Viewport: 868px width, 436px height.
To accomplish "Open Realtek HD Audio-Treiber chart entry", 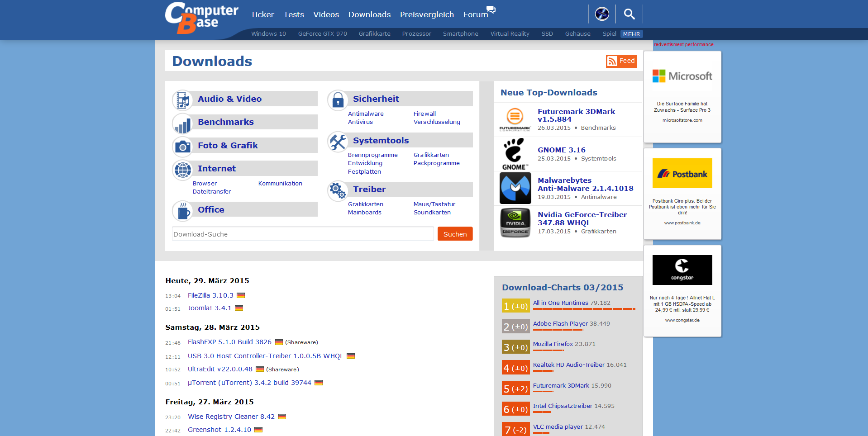I will pyautogui.click(x=569, y=365).
